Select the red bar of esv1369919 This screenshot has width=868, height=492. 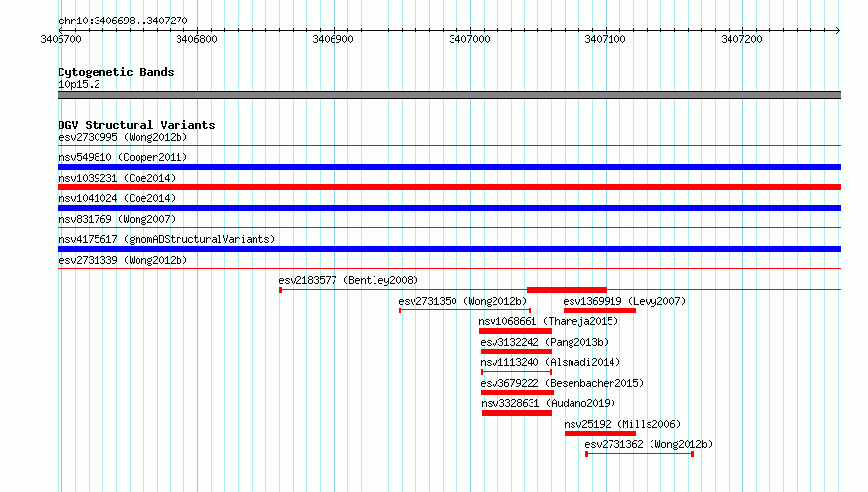point(600,310)
